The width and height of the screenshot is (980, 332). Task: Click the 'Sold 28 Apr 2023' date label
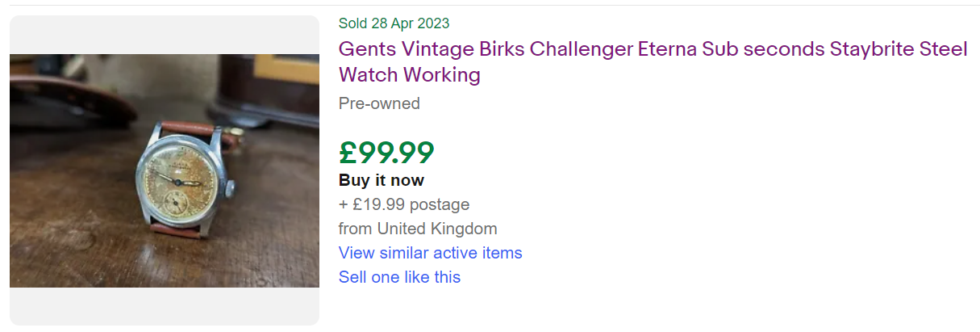(394, 23)
